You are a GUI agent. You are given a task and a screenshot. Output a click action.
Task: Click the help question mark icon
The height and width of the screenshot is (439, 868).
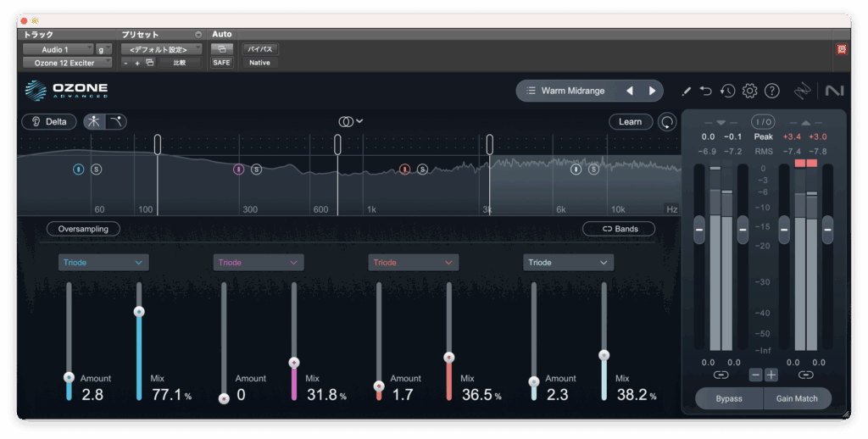(x=771, y=91)
